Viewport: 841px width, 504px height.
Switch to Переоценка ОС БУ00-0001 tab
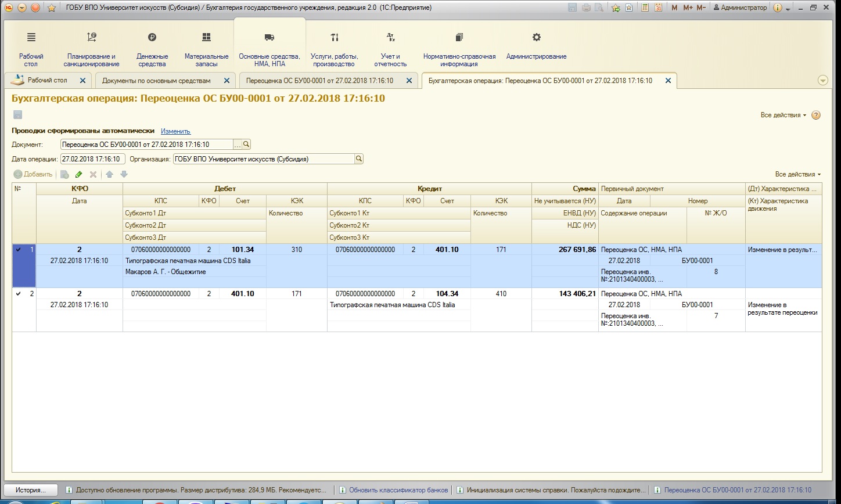pyautogui.click(x=319, y=81)
